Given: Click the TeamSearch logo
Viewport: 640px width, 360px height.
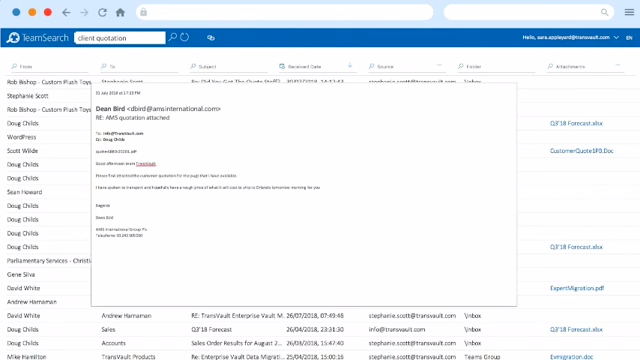Looking at the screenshot, I should pyautogui.click(x=38, y=38).
